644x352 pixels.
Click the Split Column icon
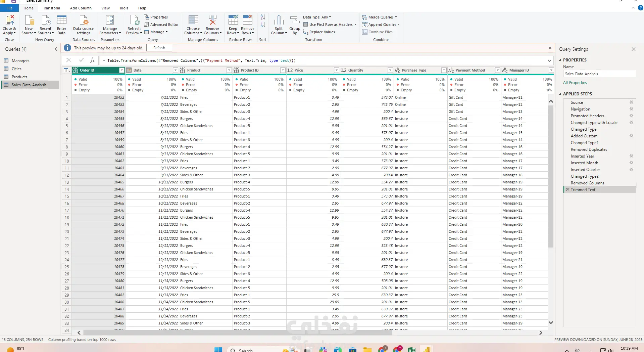pos(279,20)
